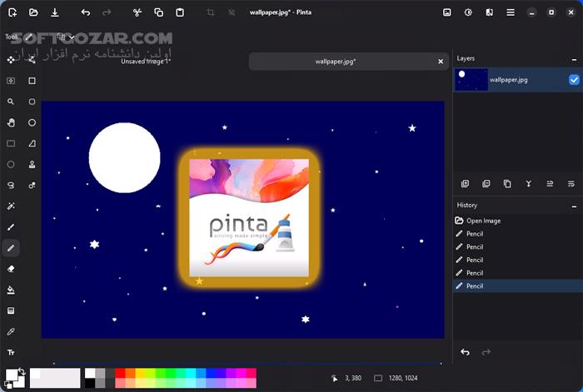Select the Clone Stamp tool

(x=32, y=164)
